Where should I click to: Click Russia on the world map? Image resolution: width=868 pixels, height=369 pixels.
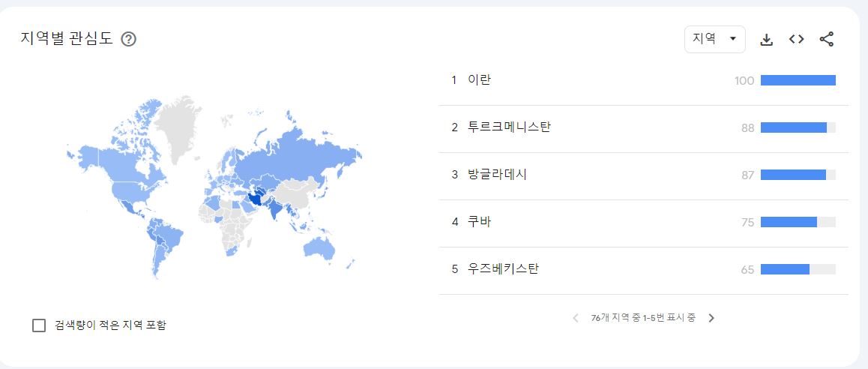[x=300, y=154]
